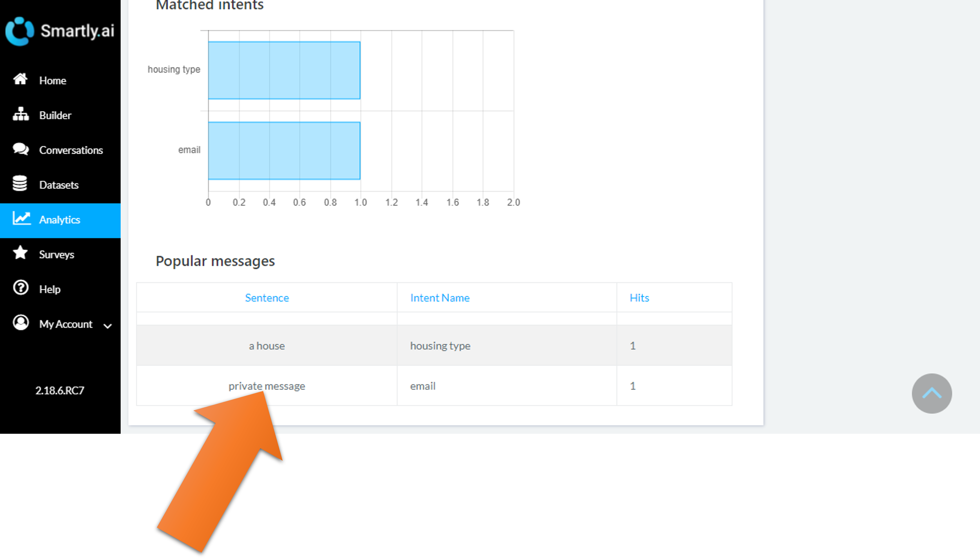The image size is (980, 559).
Task: Click the Conversations chat bubbles icon
Action: [x=20, y=149]
